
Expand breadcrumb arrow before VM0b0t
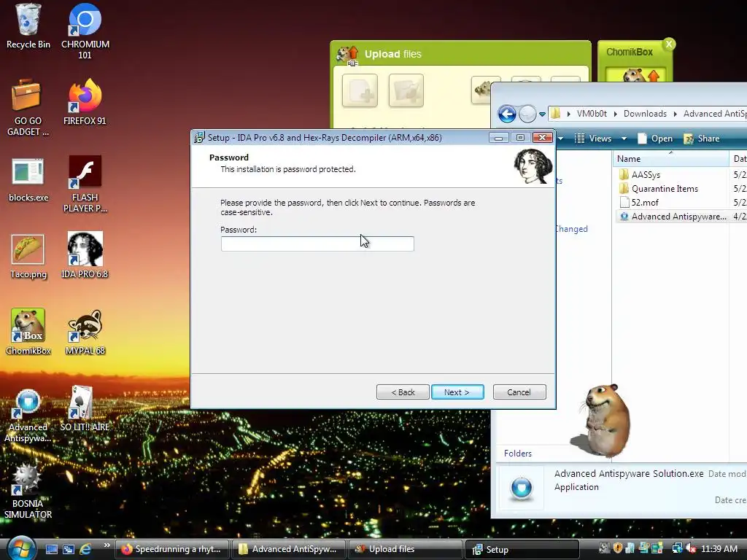(569, 114)
